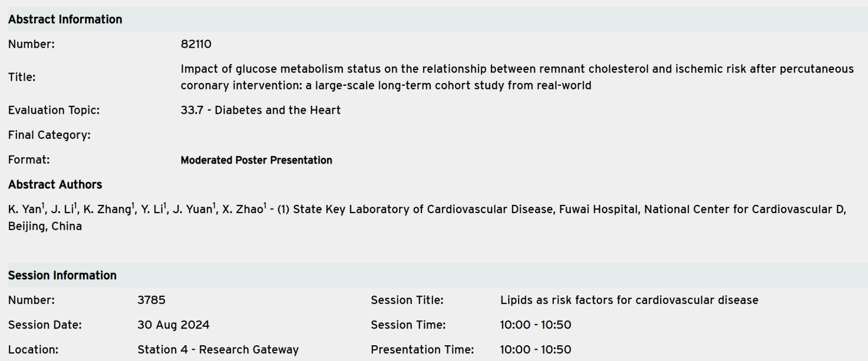Image resolution: width=868 pixels, height=361 pixels.
Task: Click the Abstract Information section header
Action: 65,20
